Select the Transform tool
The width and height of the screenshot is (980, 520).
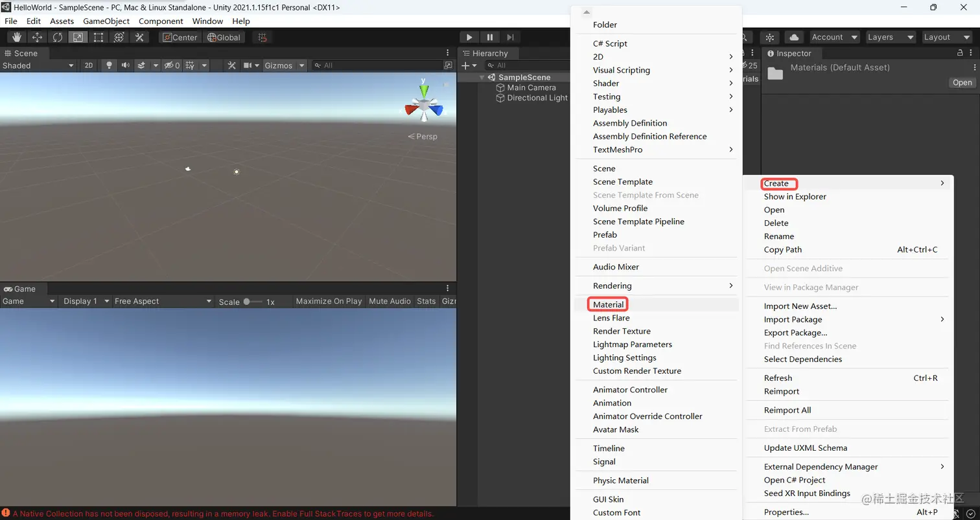[x=119, y=38]
